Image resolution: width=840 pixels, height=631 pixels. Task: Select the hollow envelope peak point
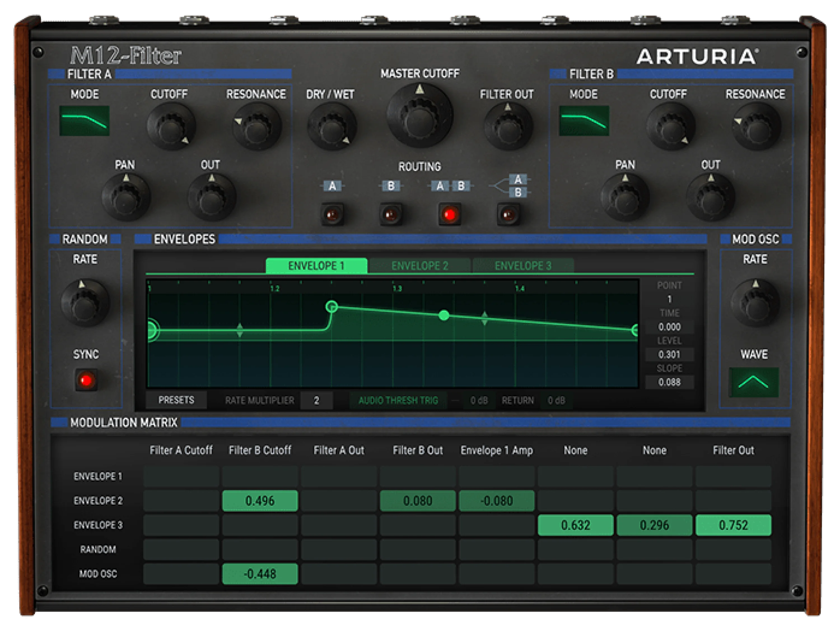click(x=332, y=306)
